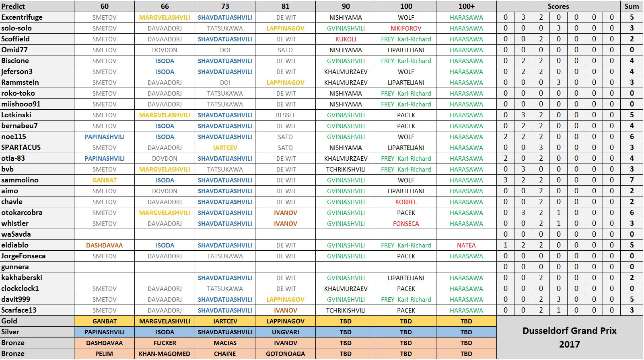Select the CHAINE bronze medal cell
Viewport: 644px width, 360px height.
click(x=225, y=354)
